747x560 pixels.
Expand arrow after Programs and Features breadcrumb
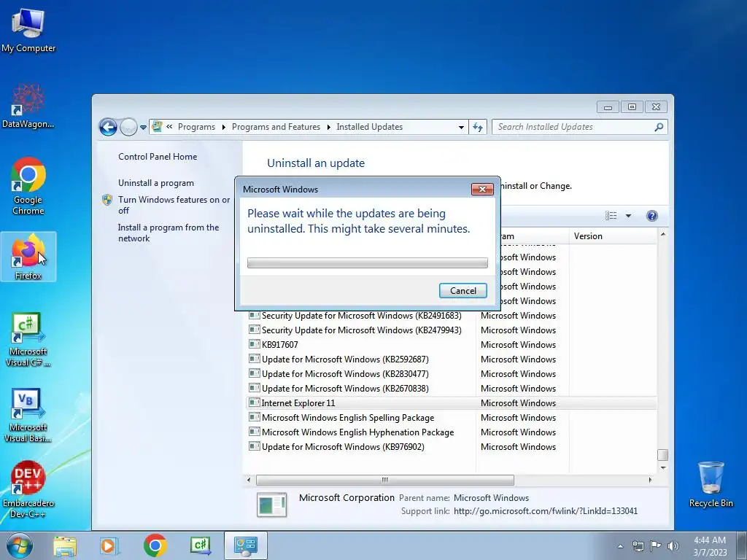coord(329,127)
